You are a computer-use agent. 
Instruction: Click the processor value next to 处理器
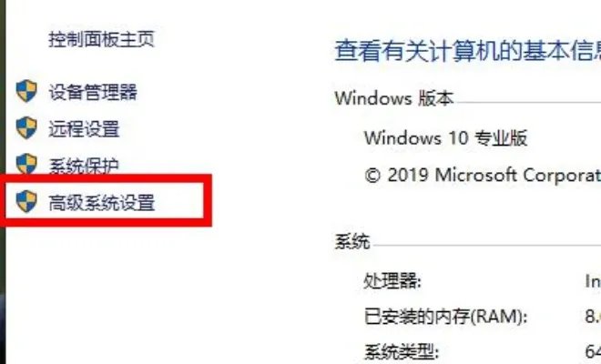point(593,281)
